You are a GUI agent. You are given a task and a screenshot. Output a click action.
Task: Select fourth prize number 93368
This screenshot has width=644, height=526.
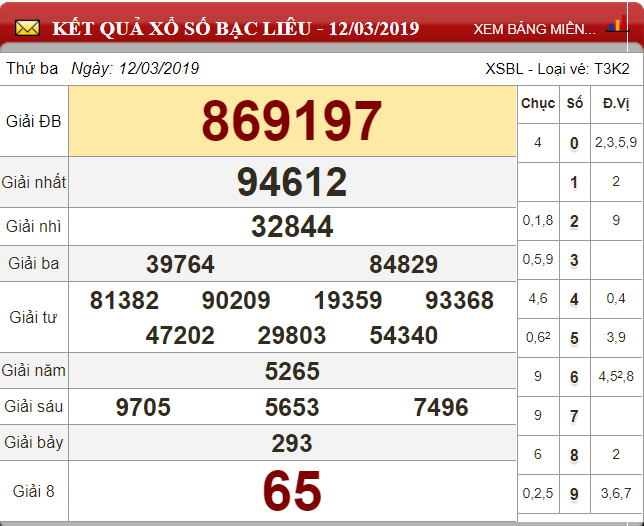click(x=460, y=300)
